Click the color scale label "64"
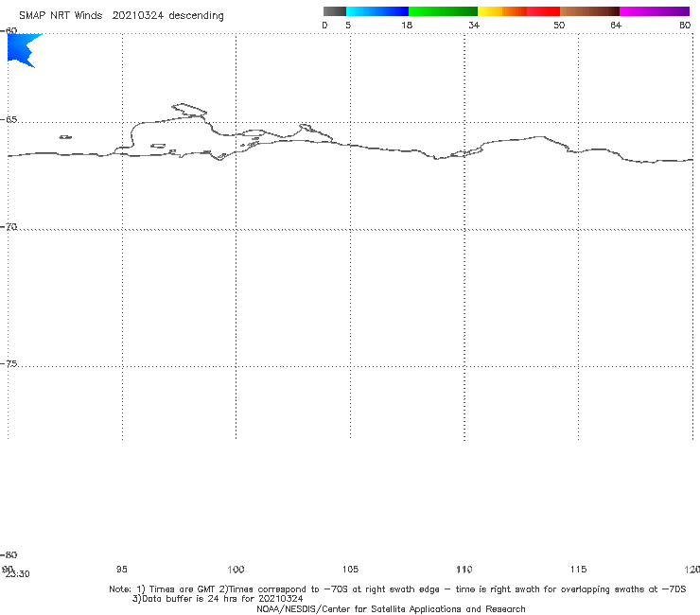700x615 pixels. 616,25
